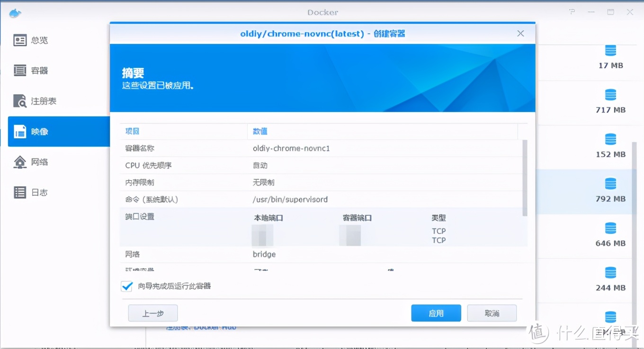
Task: Open 总览 overview icon in sidebar
Action: click(20, 40)
